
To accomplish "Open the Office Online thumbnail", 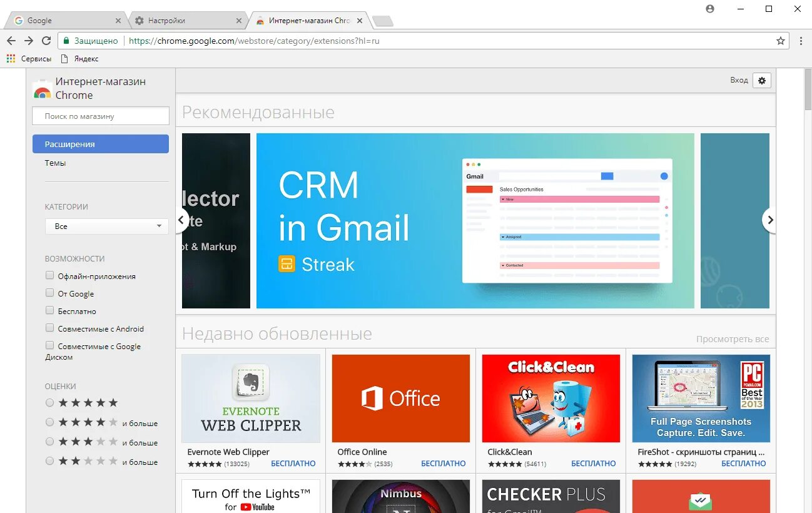I will [401, 399].
